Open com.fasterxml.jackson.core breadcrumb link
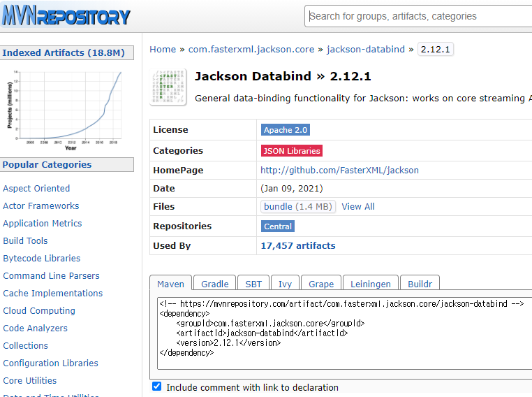532x397 pixels. [251, 49]
